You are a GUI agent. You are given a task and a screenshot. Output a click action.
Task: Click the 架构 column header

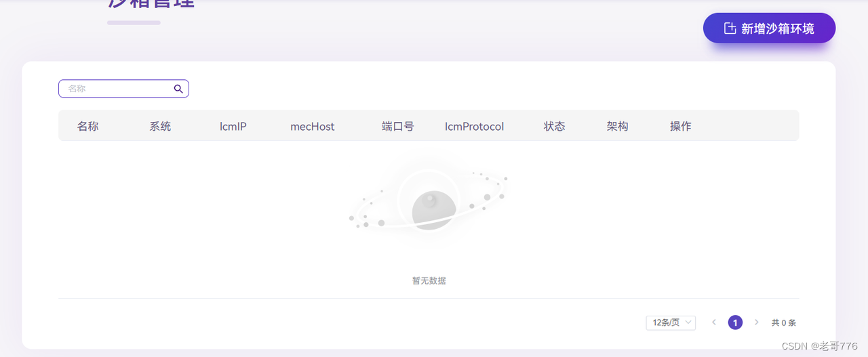[618, 126]
